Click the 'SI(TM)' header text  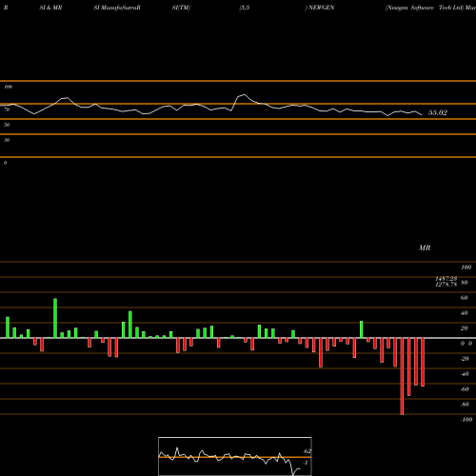click(181, 8)
